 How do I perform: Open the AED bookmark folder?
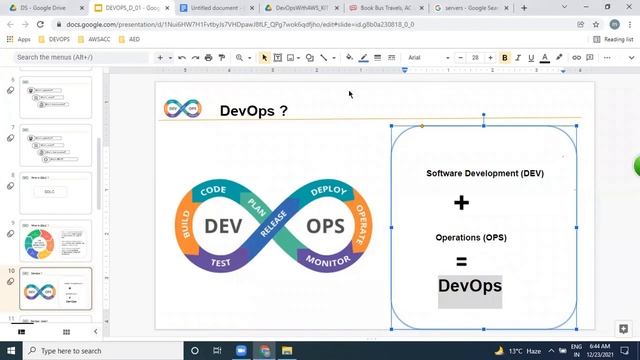pyautogui.click(x=129, y=40)
